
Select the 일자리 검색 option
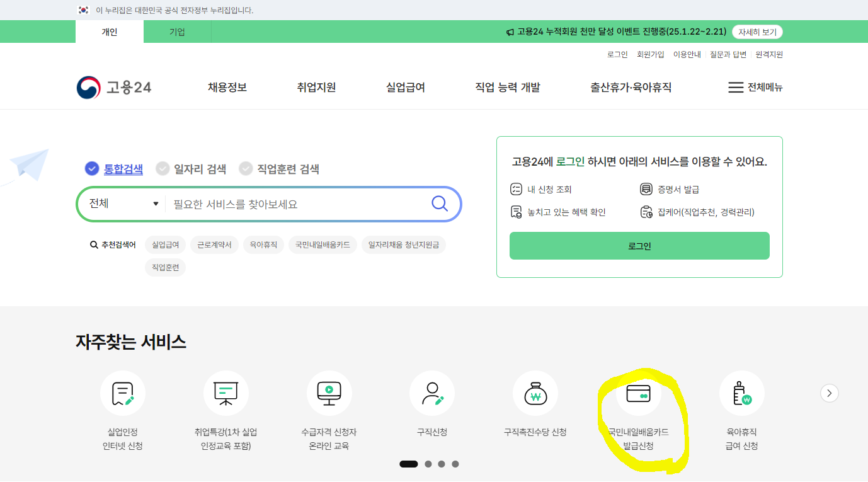(191, 168)
